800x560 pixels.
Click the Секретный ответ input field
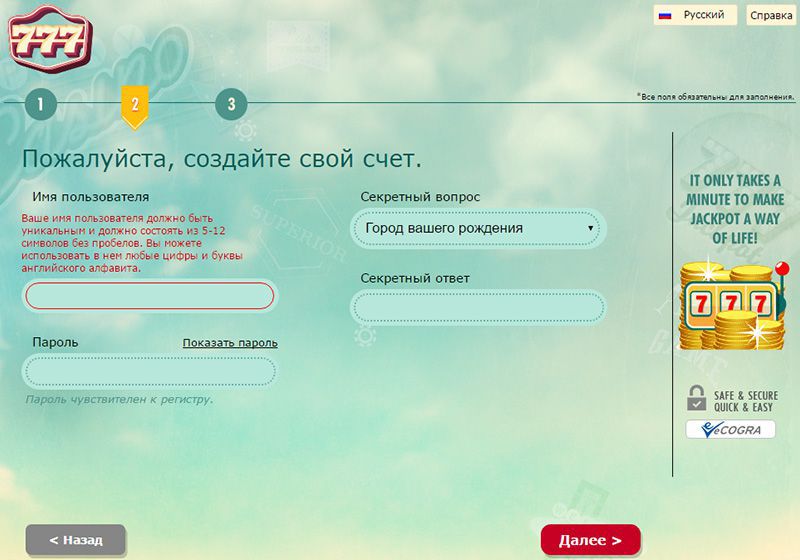tap(478, 307)
